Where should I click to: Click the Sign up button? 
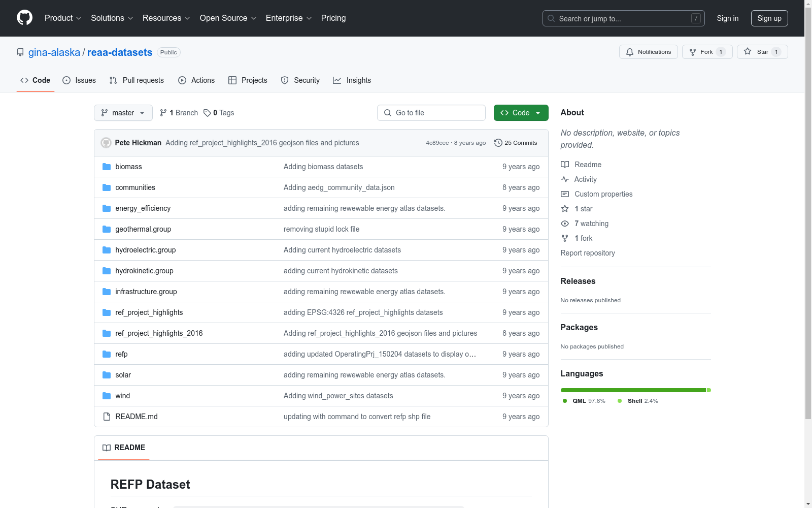tap(769, 18)
